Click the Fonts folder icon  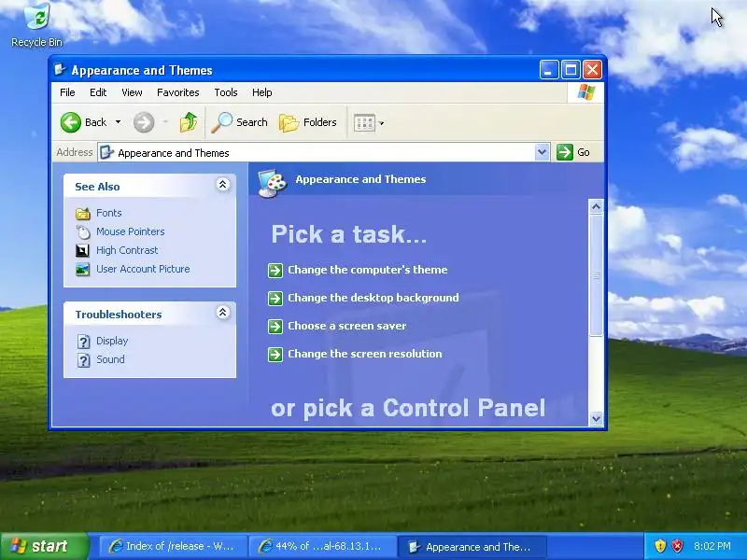(x=83, y=214)
